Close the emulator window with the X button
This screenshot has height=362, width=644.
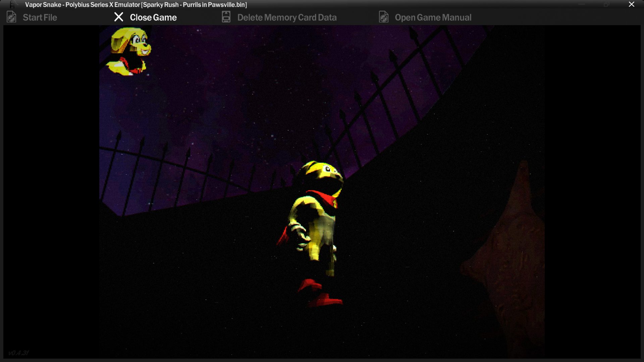coord(631,4)
